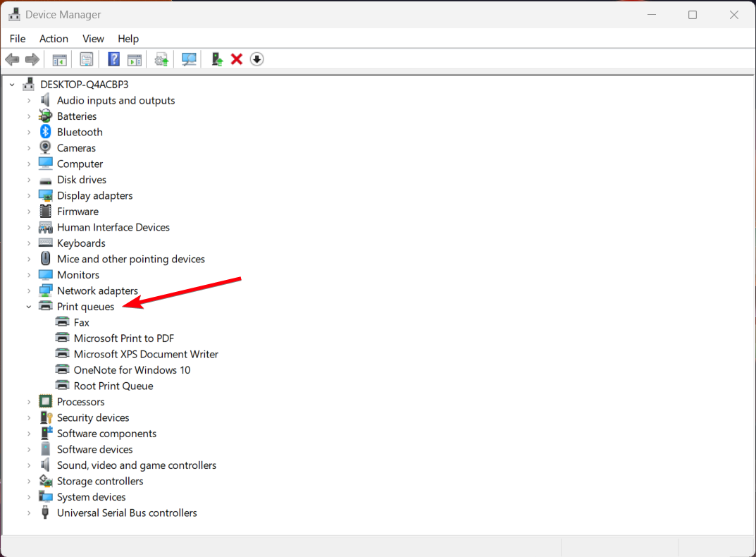
Task: Click the Keyboards category icon
Action: pos(45,243)
